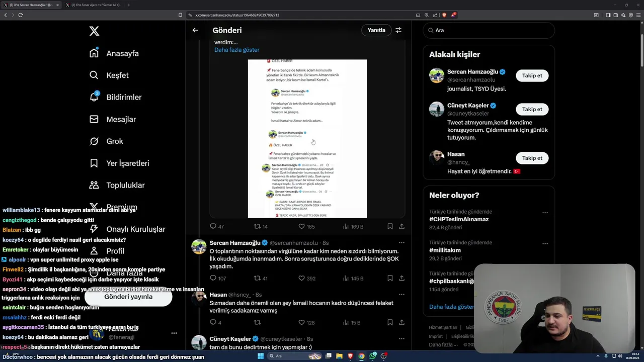
Task: Open Keşfet explore page
Action: point(109,75)
